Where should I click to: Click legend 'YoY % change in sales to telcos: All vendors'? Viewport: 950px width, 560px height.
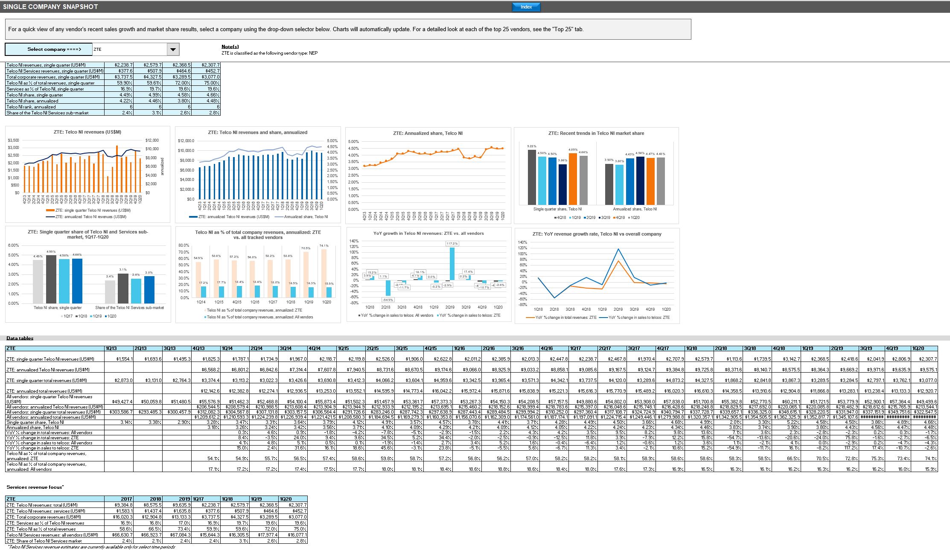pos(396,315)
